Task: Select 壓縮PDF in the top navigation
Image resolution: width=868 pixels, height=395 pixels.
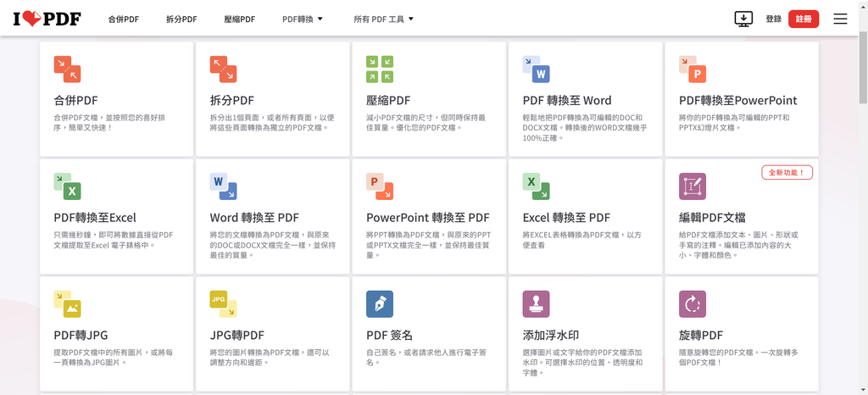Action: pyautogui.click(x=240, y=19)
